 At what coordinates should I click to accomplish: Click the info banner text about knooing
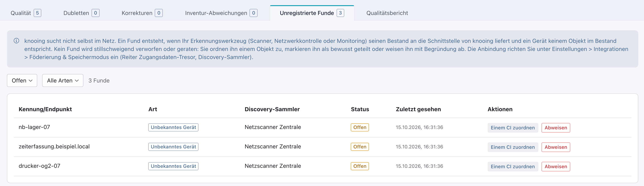tap(326, 49)
